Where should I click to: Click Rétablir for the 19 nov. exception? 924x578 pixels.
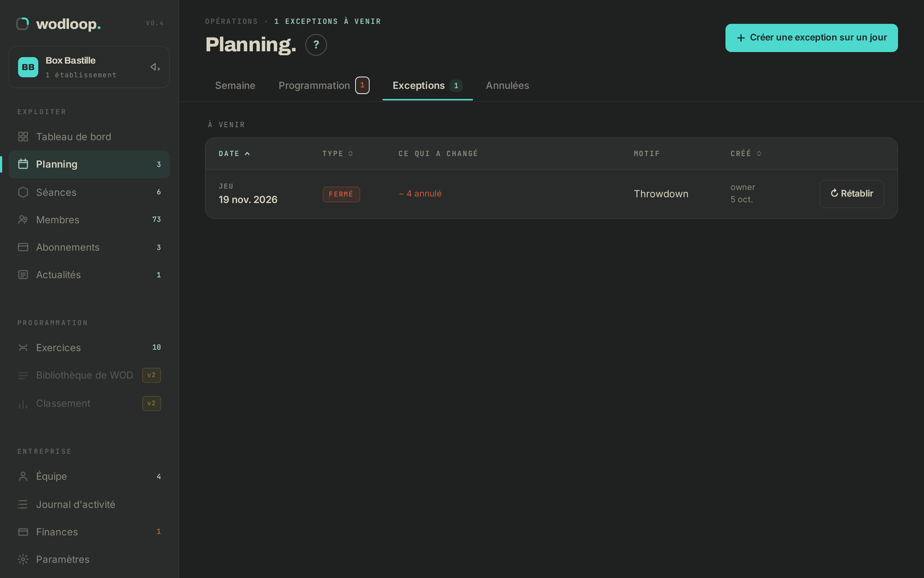(x=851, y=194)
